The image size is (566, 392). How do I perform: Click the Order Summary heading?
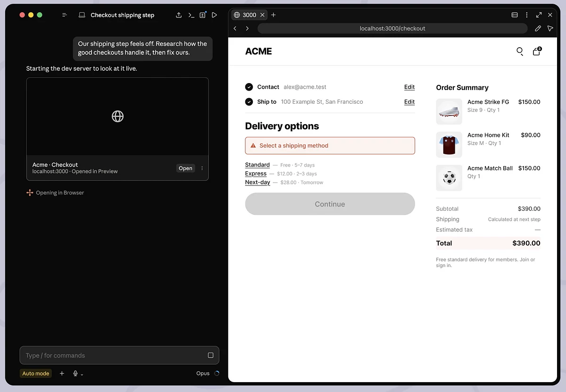[x=462, y=88]
